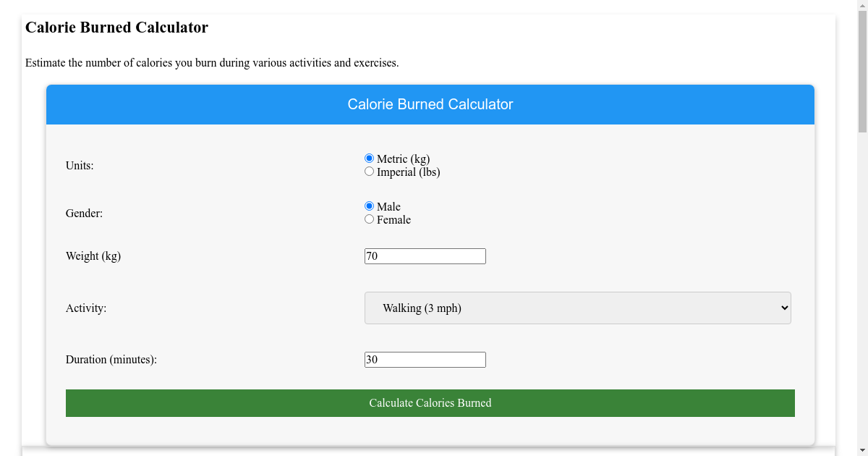This screenshot has height=456, width=868.
Task: Click the chevron on the Walking activity selector
Action: coord(783,308)
